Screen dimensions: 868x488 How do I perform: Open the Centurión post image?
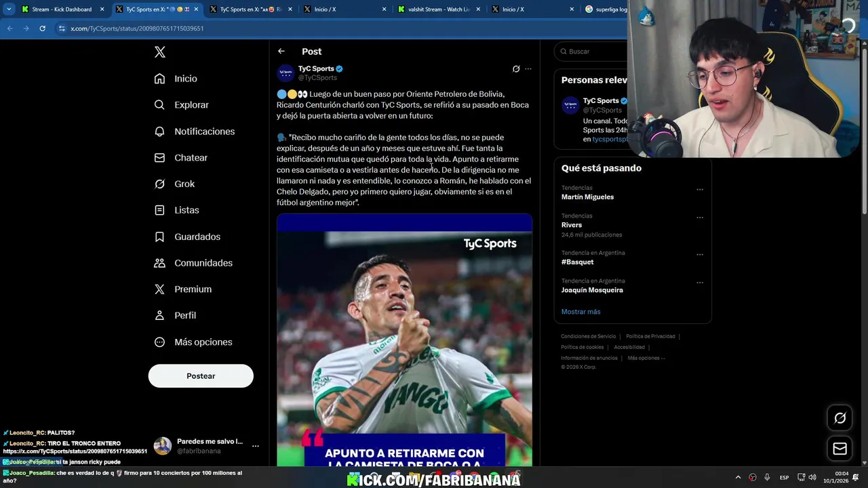point(404,340)
